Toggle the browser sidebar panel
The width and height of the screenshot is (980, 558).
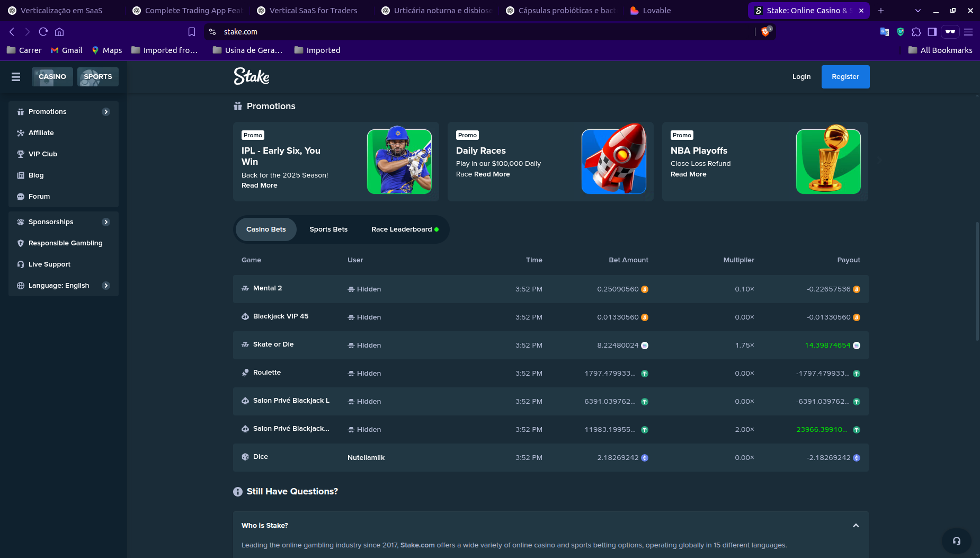coord(932,32)
